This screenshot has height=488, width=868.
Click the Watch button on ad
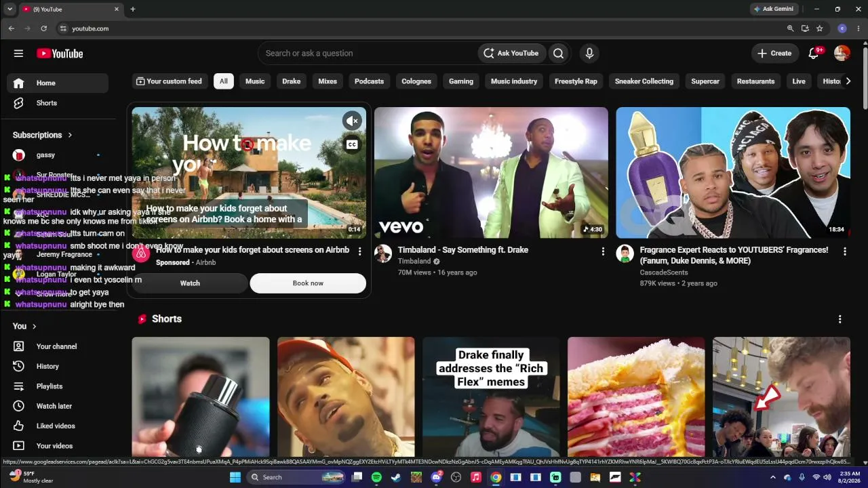click(x=190, y=283)
